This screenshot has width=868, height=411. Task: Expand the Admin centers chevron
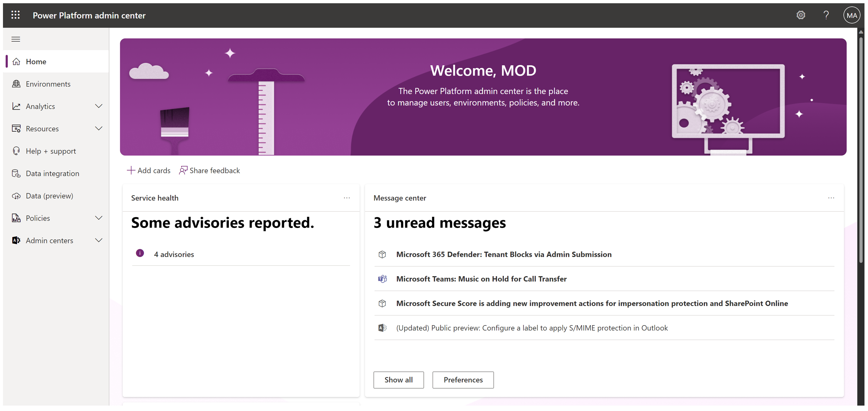point(99,240)
